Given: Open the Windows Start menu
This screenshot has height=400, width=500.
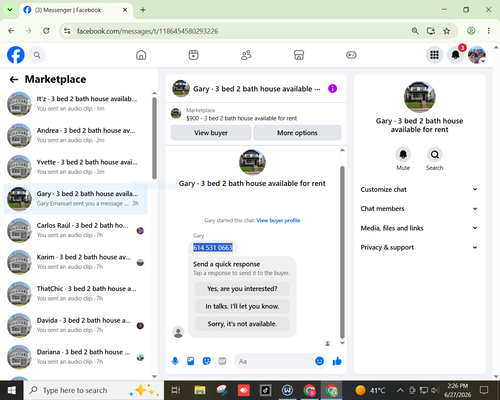Looking at the screenshot, I should click(x=11, y=390).
